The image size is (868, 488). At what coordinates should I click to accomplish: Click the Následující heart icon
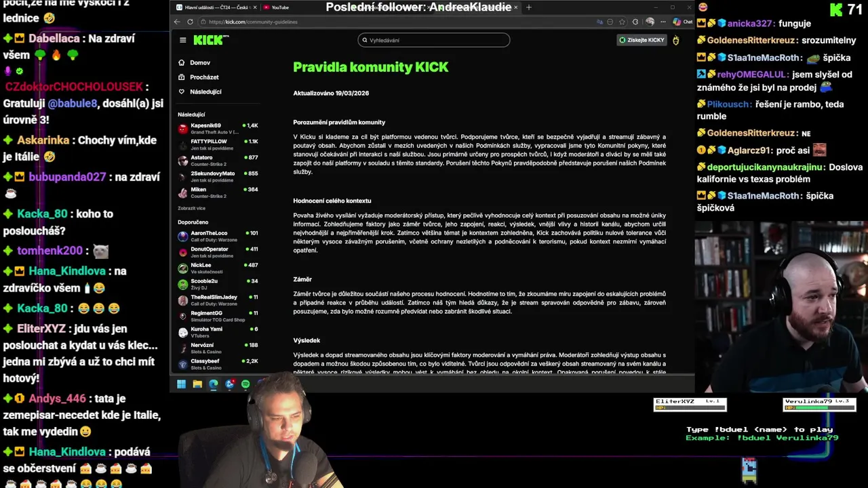pyautogui.click(x=181, y=91)
